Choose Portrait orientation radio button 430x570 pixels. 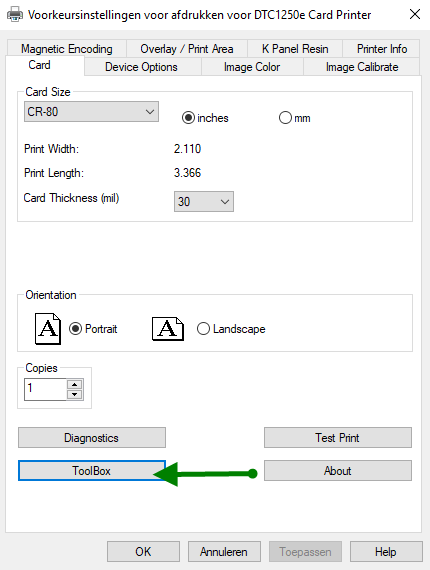click(x=75, y=329)
